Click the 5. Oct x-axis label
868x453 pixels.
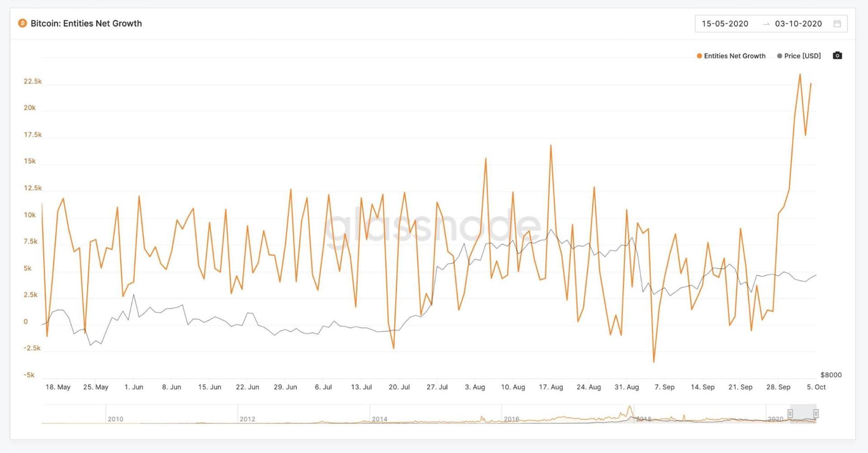point(816,387)
